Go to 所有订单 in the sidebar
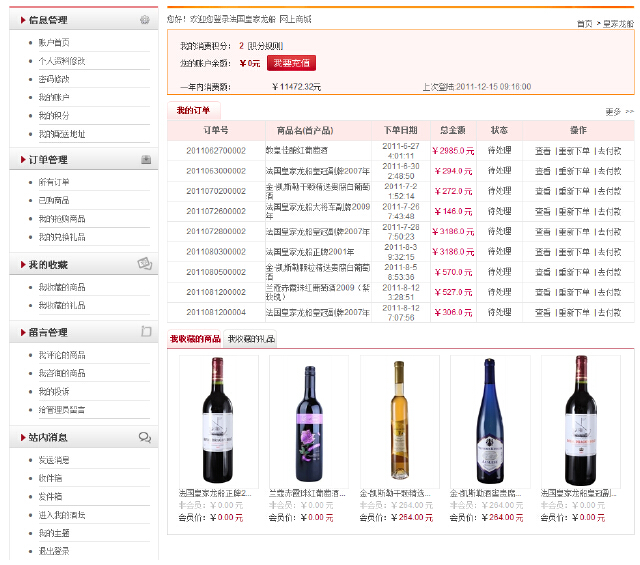640x565 pixels. [x=54, y=182]
